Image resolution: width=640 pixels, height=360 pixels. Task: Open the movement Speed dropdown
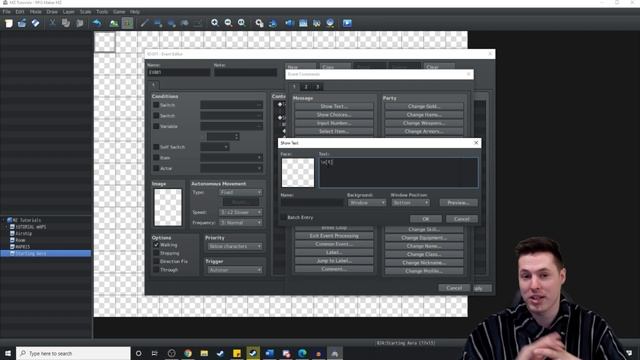pyautogui.click(x=240, y=212)
